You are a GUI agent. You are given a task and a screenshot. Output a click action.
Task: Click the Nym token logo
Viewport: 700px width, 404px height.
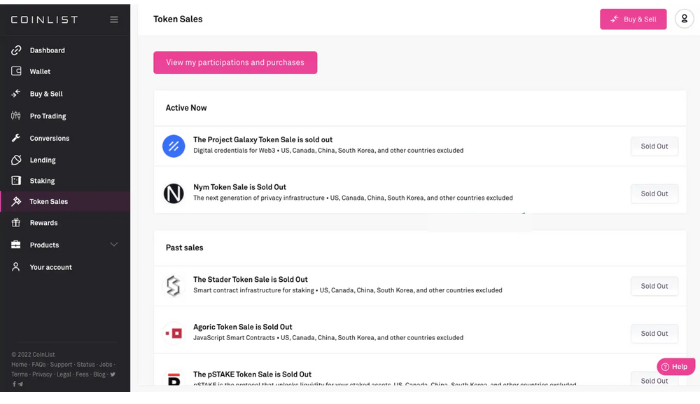(x=174, y=193)
